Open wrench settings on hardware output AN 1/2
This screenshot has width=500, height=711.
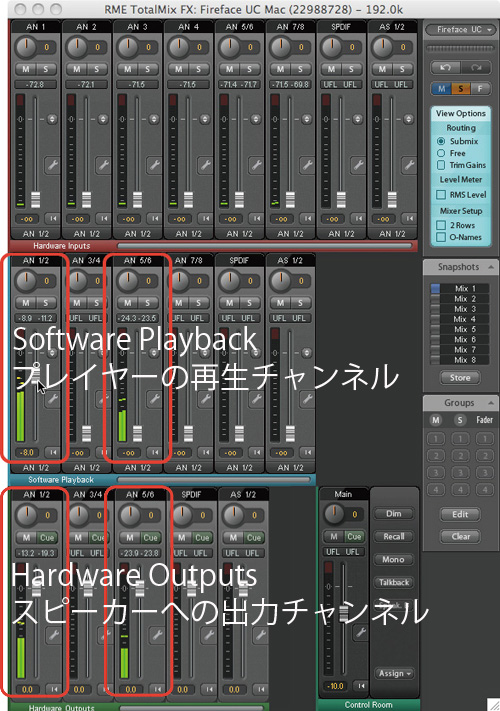coord(53,634)
